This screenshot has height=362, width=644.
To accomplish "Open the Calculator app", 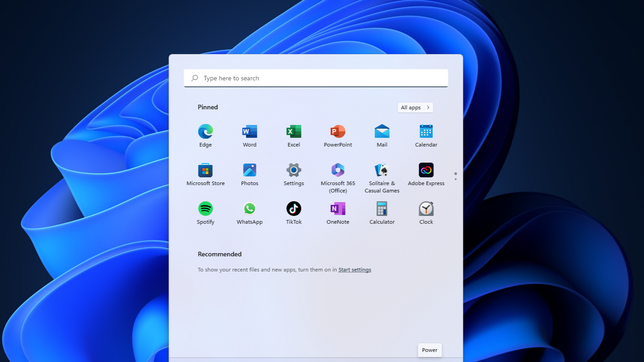I will (382, 213).
